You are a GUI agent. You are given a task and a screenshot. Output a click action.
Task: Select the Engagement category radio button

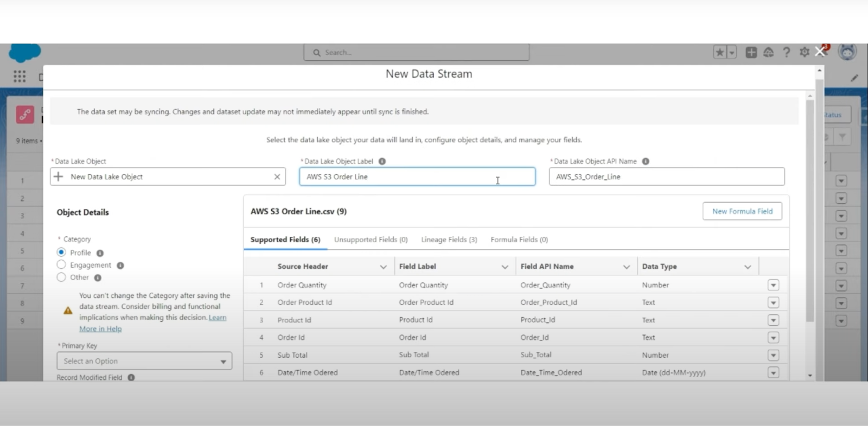click(61, 264)
